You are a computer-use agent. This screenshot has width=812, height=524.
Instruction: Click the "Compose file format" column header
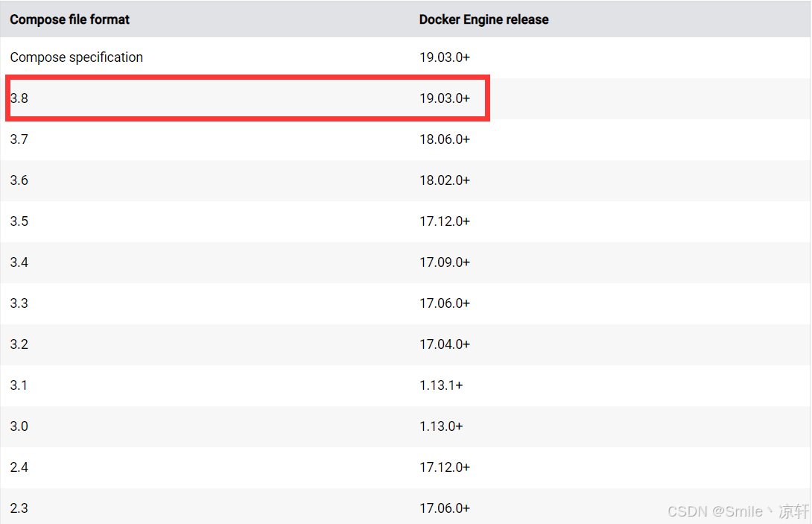tap(69, 19)
